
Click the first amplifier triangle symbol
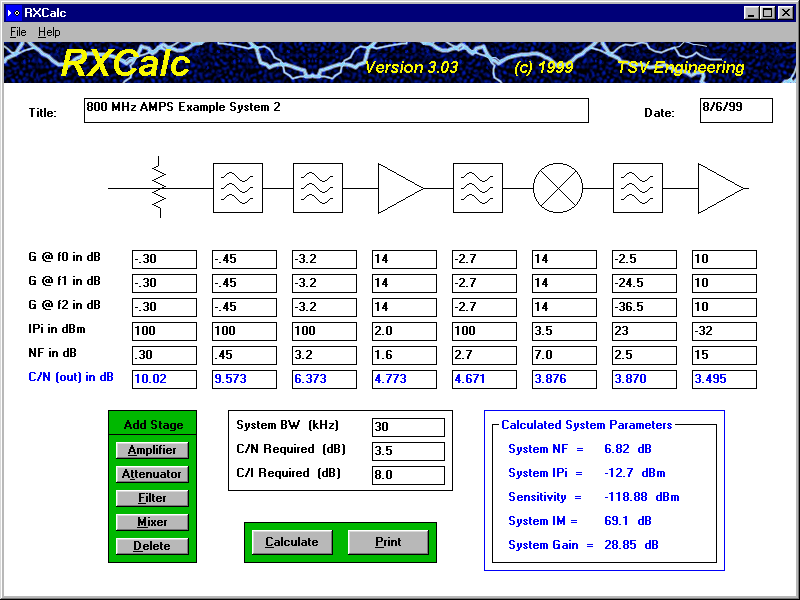[x=398, y=188]
